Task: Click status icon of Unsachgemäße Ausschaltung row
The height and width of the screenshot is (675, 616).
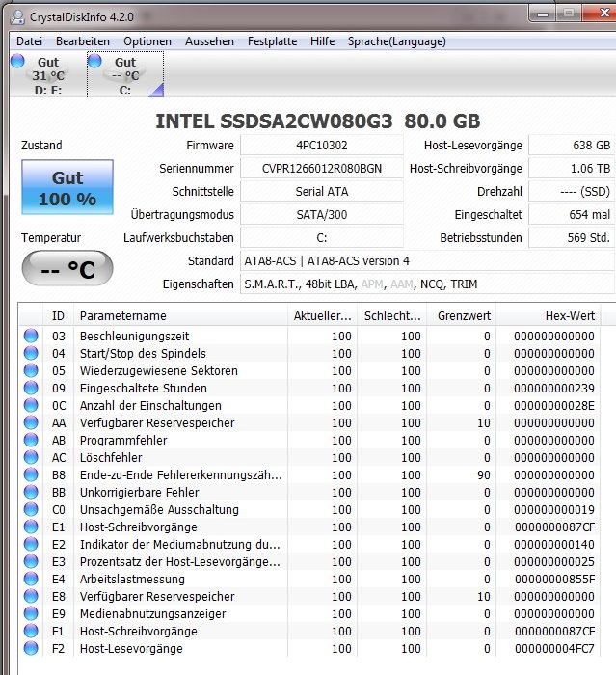Action: [31, 509]
